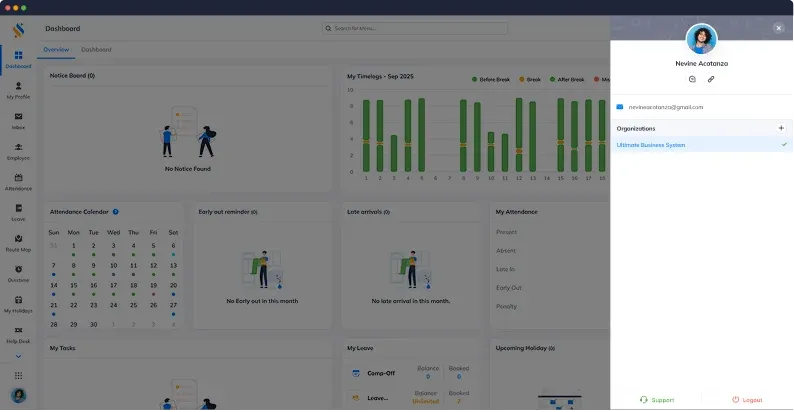
Task: Click the Leave entry icon in My Leave
Action: coord(356,398)
